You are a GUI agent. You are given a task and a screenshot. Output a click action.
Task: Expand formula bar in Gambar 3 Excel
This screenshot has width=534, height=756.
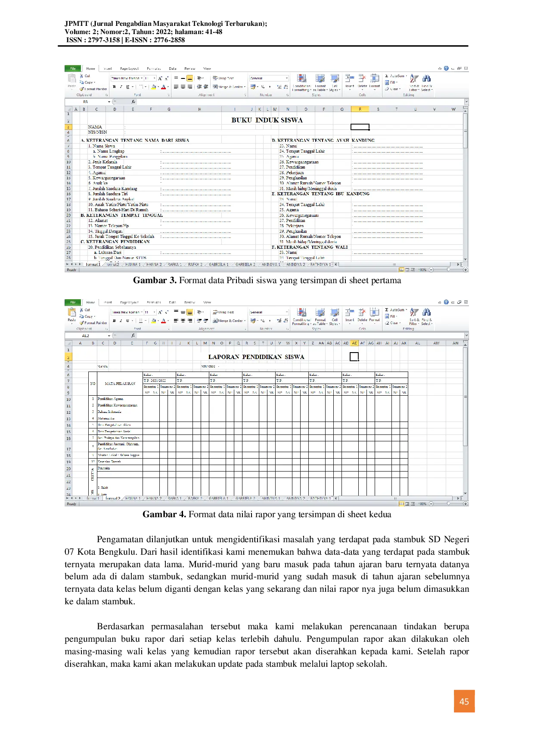466,102
